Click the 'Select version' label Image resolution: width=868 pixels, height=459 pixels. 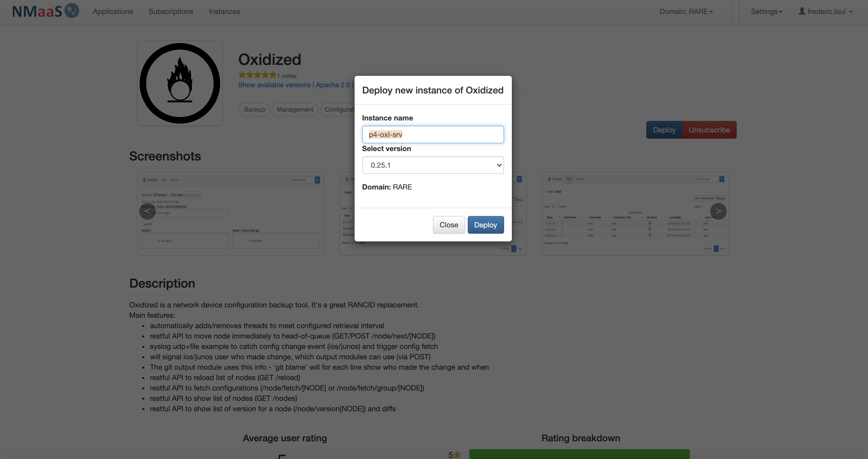coord(386,148)
